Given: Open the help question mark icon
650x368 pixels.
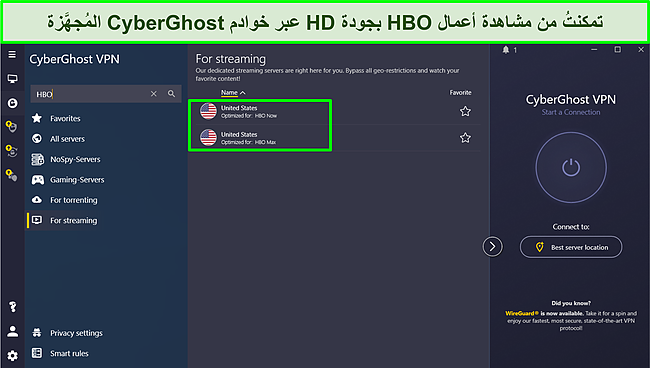Looking at the screenshot, I should [12, 307].
